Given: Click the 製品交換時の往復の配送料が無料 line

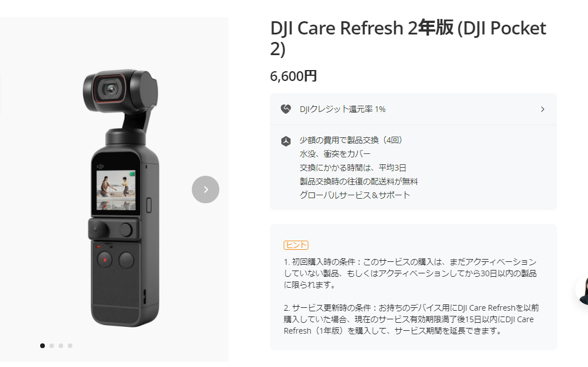Looking at the screenshot, I should 358,181.
